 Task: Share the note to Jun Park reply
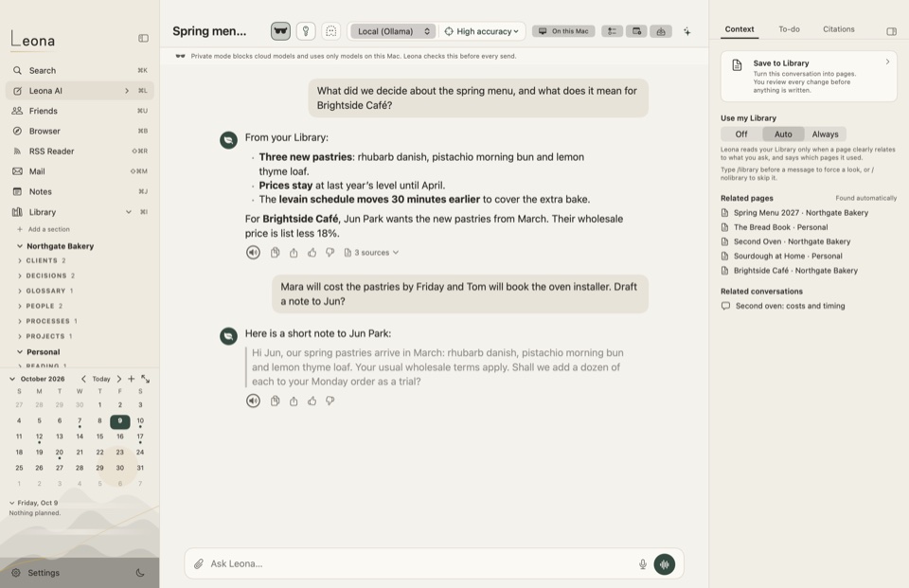(294, 401)
